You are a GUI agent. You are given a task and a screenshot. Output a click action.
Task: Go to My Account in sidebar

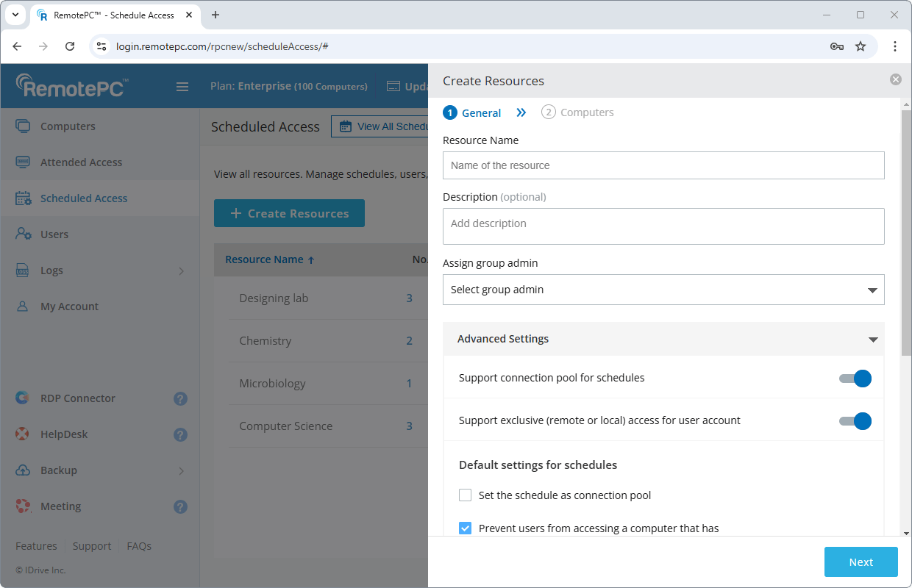(x=69, y=306)
